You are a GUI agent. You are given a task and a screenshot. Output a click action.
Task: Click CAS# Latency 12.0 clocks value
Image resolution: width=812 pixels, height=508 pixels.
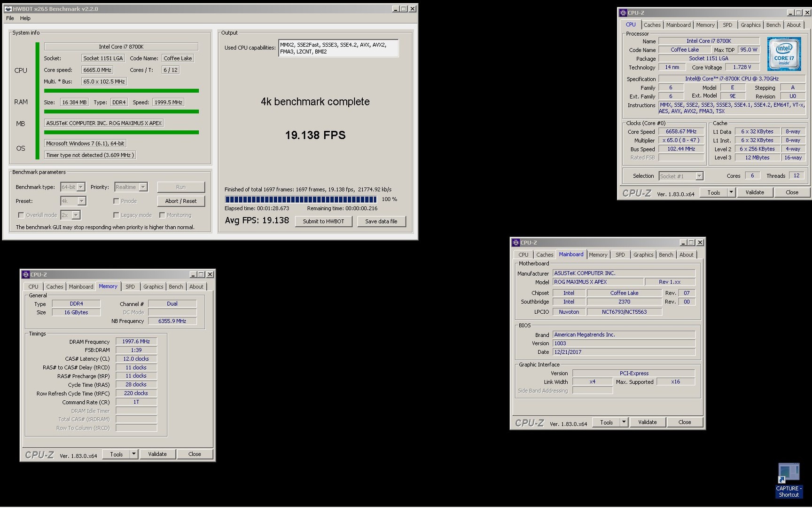[x=136, y=359]
